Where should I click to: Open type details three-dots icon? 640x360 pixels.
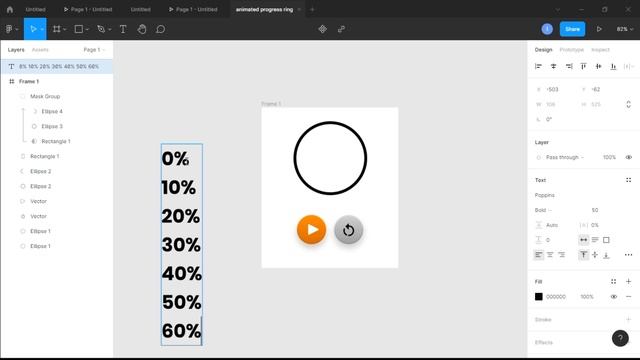tap(628, 255)
